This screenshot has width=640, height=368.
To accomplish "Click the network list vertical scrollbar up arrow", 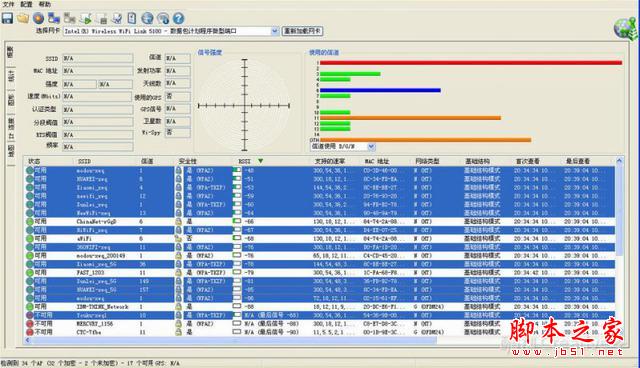I will (619, 161).
